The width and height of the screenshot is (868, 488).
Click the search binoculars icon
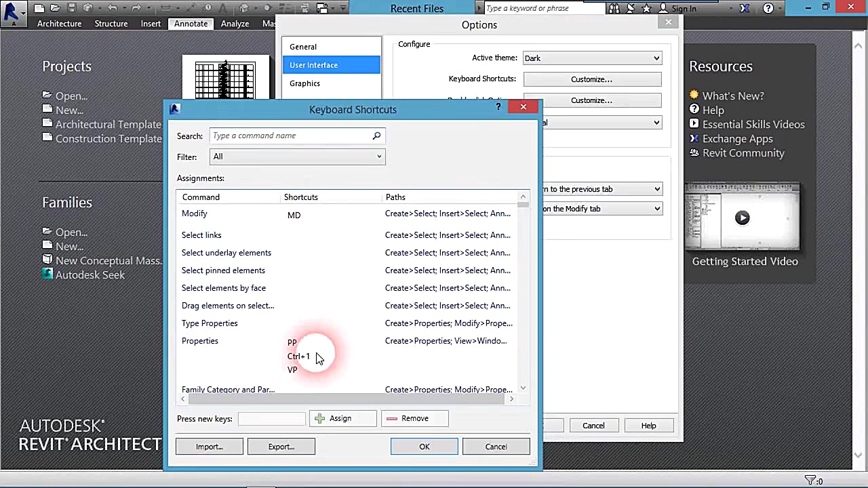coord(614,9)
